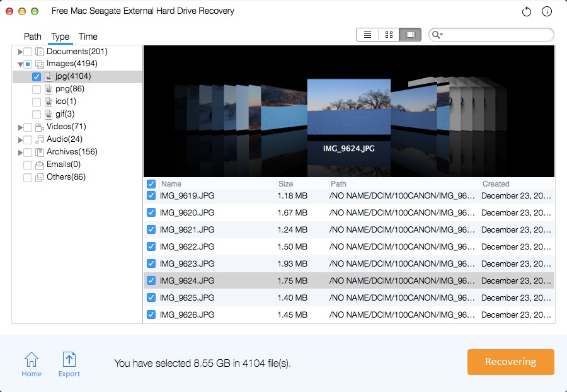Image resolution: width=567 pixels, height=392 pixels.
Task: Collapse the Images tree node
Action: click(20, 65)
